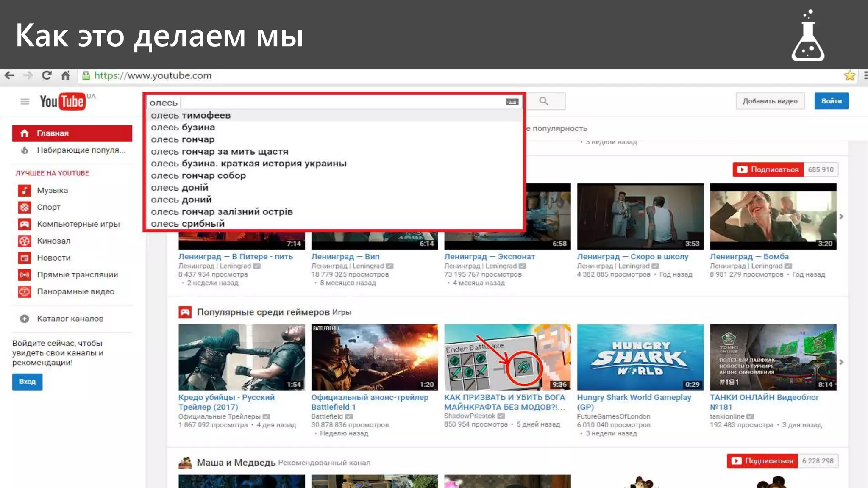Screen dimensions: 868x488
Task: Click the flame icon for trending
Action: tap(25, 150)
